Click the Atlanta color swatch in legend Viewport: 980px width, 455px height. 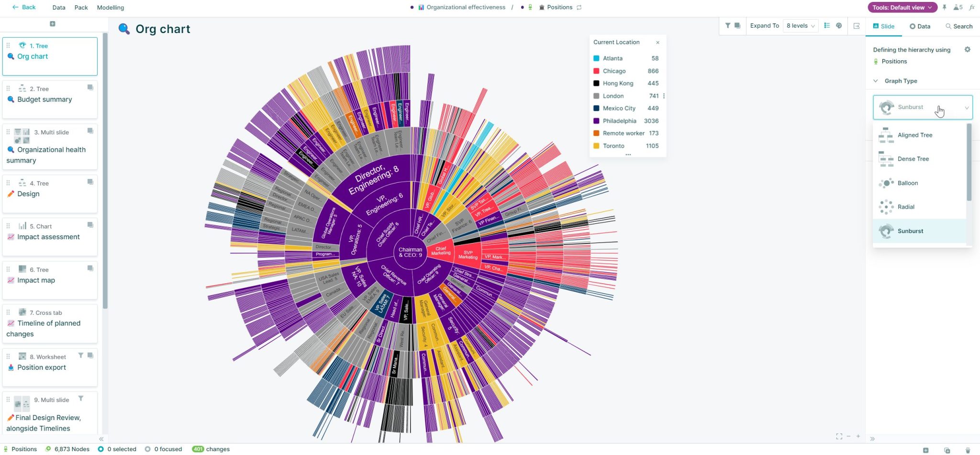596,58
